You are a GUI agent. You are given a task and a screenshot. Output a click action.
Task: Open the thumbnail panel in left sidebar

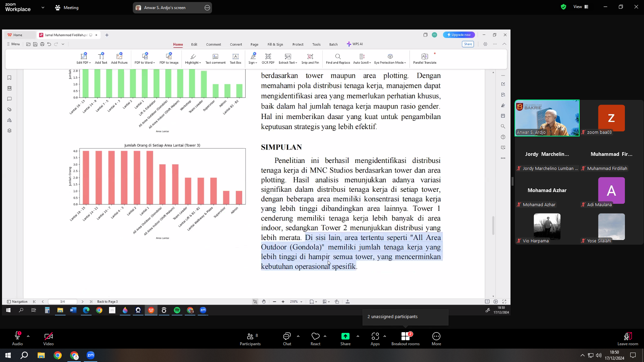click(9, 88)
